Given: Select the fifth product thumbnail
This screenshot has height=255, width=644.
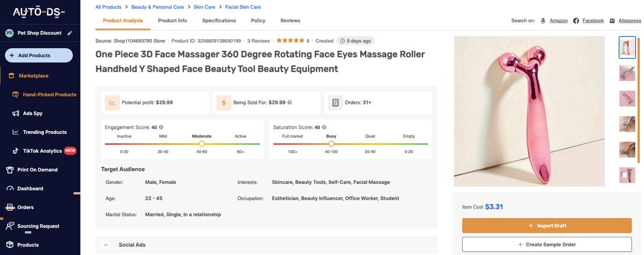Looking at the screenshot, I should coord(627,150).
